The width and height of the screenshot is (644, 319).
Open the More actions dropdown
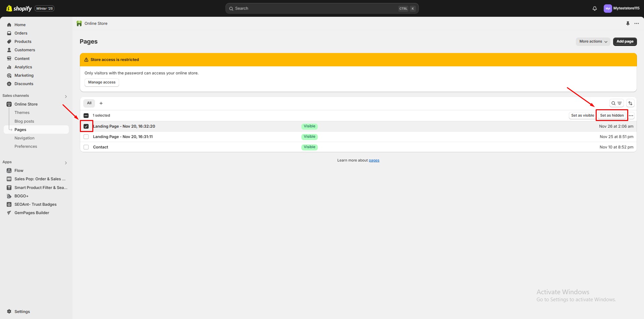pyautogui.click(x=593, y=42)
